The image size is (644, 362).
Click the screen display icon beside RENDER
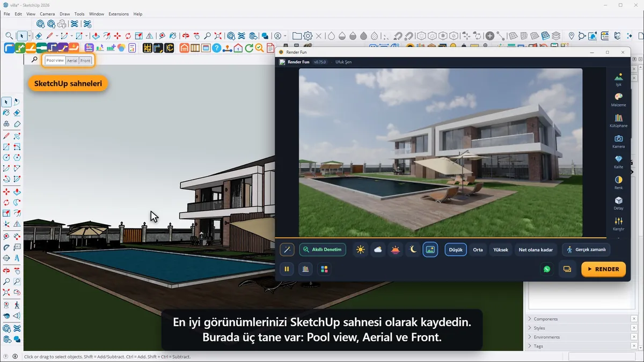567,269
